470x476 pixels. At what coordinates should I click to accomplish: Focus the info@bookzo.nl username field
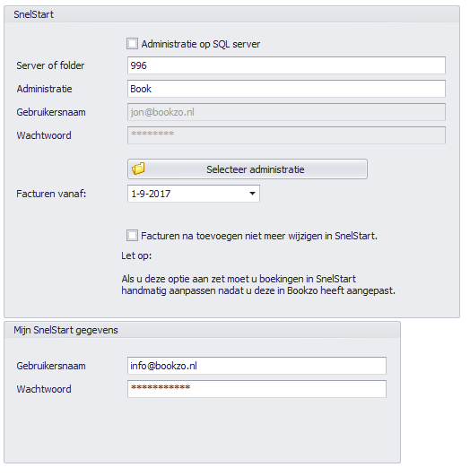point(257,366)
